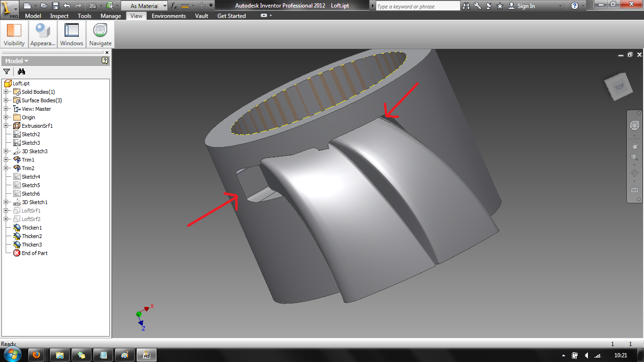
Task: Open the Model browser dropdown header
Action: coord(17,61)
